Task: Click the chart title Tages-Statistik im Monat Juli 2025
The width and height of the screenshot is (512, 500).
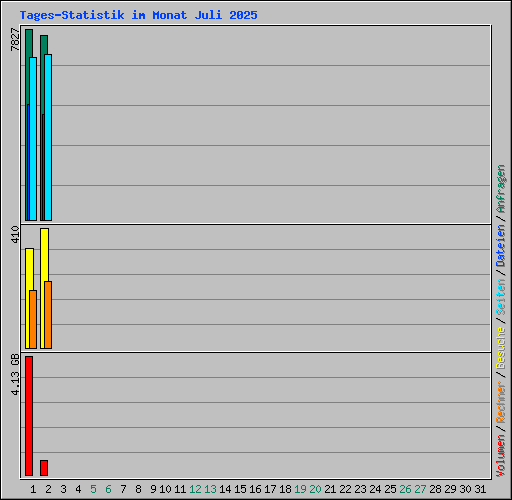Action: pyautogui.click(x=138, y=15)
